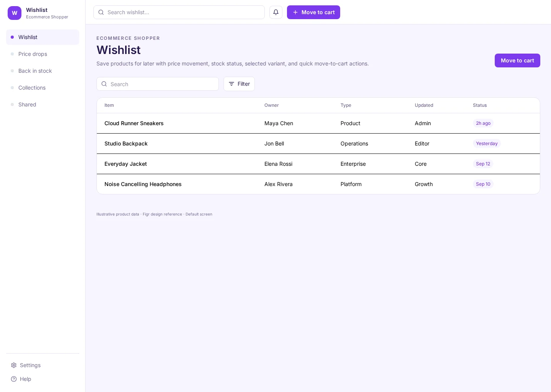Select Everyday Jacket item
This screenshot has height=392, width=551.
coord(126,164)
